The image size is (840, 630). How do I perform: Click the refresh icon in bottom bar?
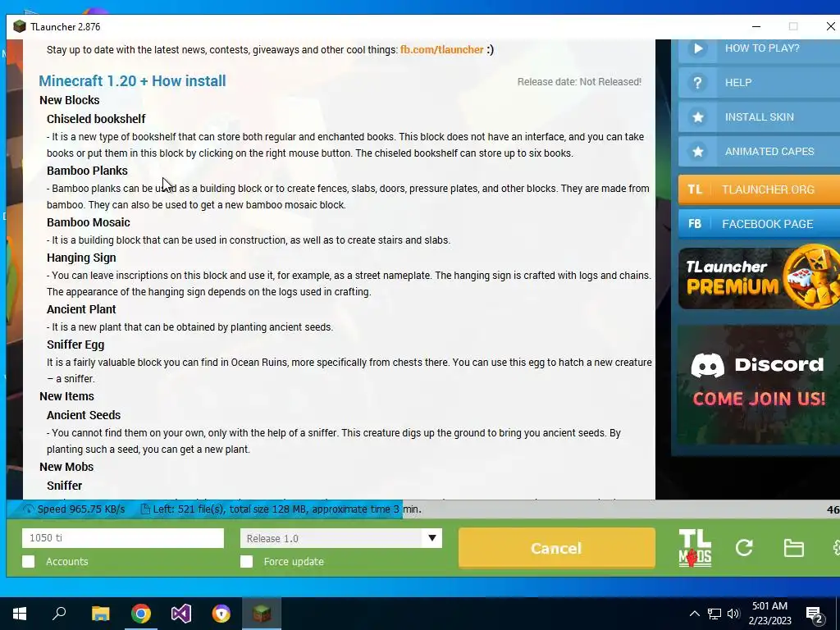click(x=744, y=547)
